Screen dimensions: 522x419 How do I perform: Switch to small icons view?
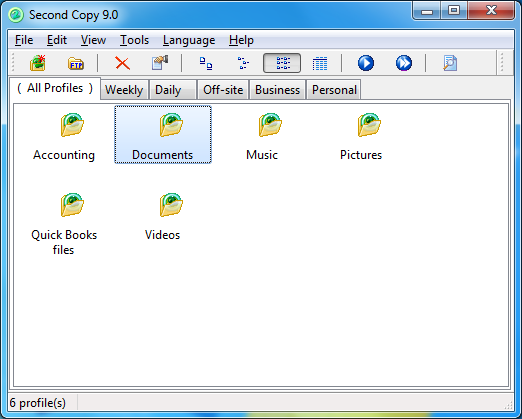point(243,63)
